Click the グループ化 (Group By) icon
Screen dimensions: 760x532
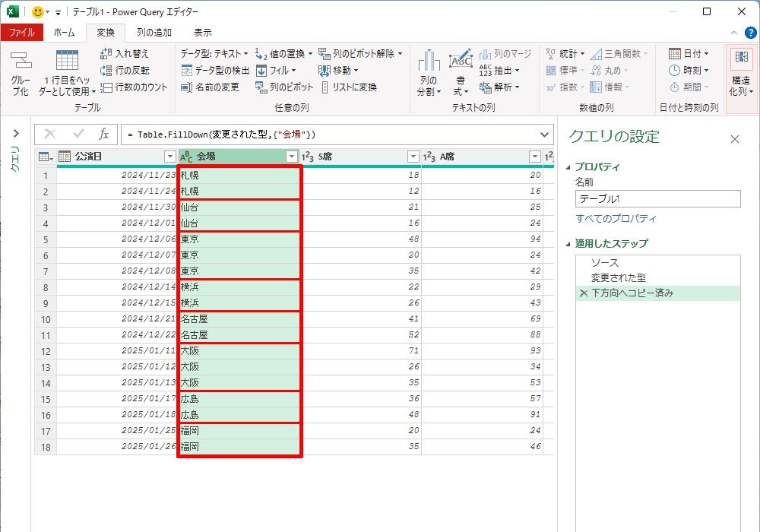(x=21, y=62)
